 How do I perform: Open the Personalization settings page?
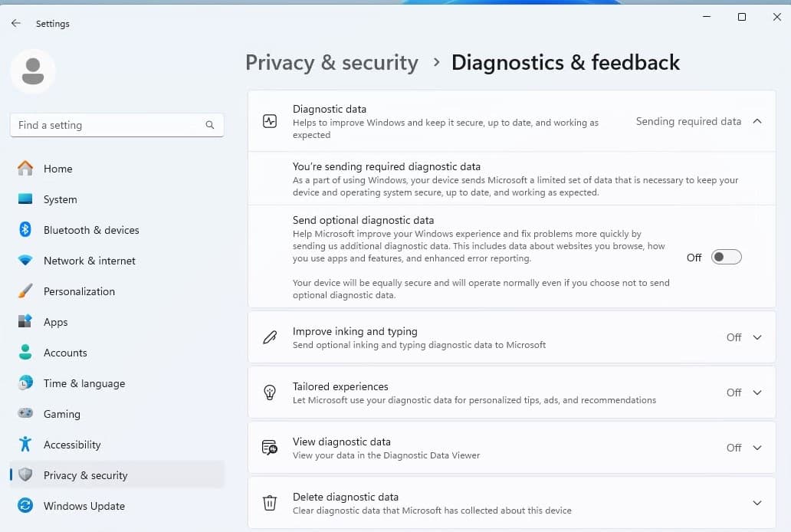point(79,291)
